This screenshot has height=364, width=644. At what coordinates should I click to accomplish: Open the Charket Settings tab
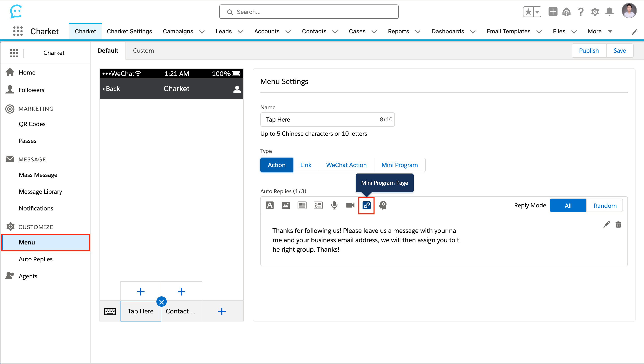(129, 32)
